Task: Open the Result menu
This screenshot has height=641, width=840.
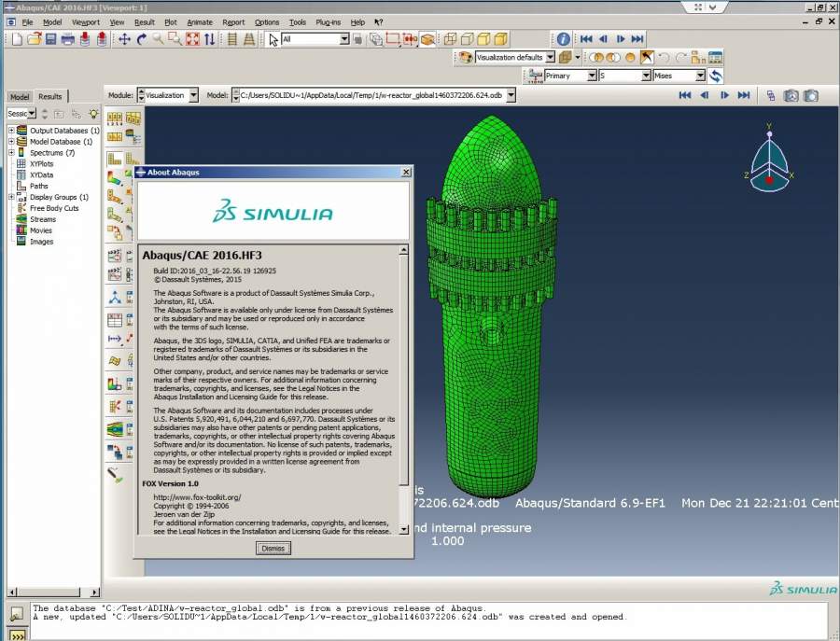Action: coord(144,22)
